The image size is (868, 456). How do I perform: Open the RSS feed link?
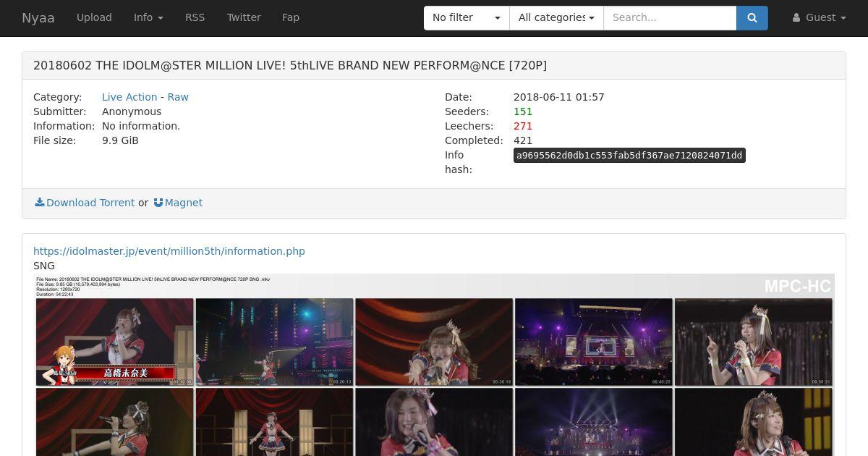pos(195,17)
